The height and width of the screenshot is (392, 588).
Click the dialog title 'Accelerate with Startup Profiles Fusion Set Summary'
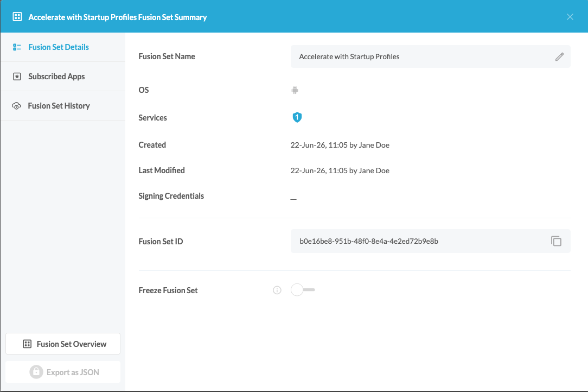[117, 17]
